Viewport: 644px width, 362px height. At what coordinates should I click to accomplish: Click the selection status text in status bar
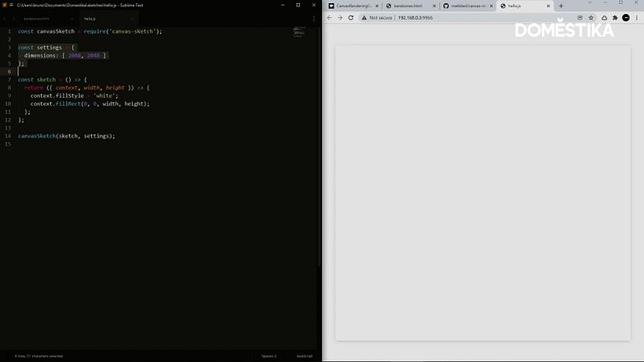point(38,357)
